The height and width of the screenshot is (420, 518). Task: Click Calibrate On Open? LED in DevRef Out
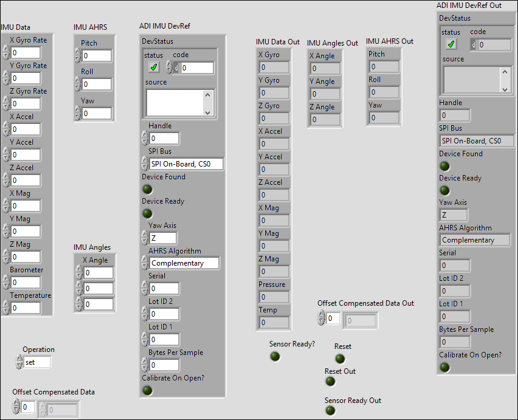(x=445, y=367)
